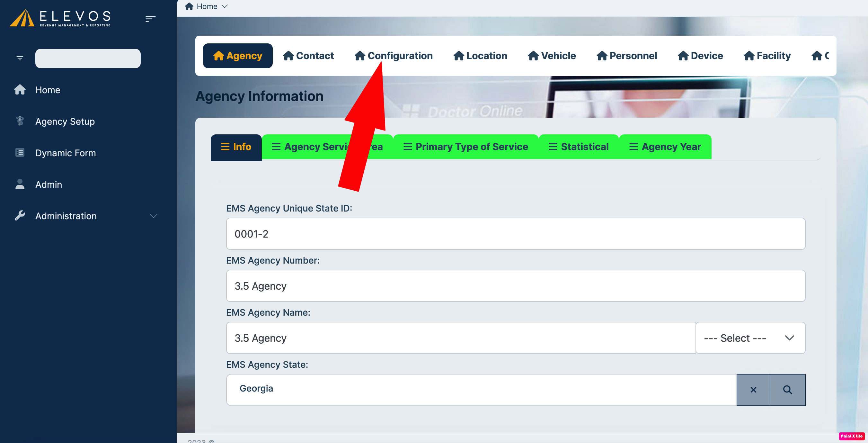The width and height of the screenshot is (868, 443).
Task: Click the sidebar search input box
Action: pyautogui.click(x=88, y=58)
